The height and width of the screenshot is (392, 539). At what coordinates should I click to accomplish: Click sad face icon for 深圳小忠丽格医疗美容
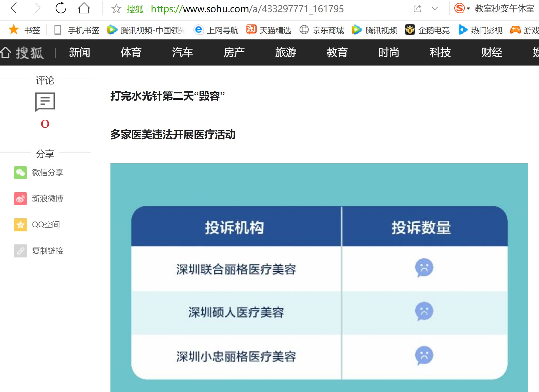[424, 355]
